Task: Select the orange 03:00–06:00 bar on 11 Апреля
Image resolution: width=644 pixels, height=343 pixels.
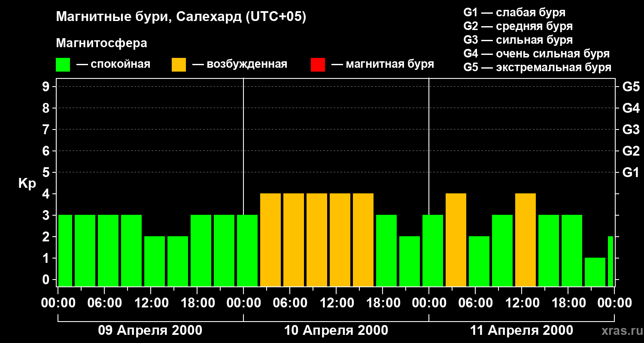Action: 456,240
